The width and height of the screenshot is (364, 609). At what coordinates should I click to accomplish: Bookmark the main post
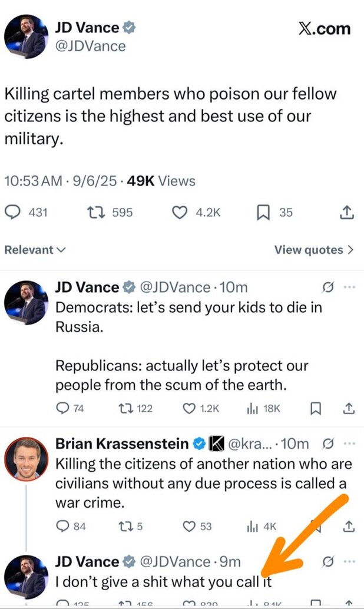point(263,213)
